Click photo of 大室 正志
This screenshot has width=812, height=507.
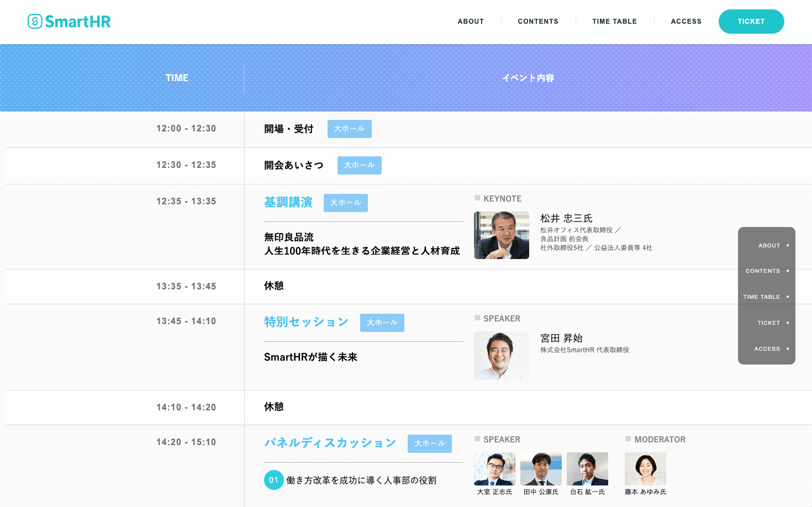click(x=494, y=469)
